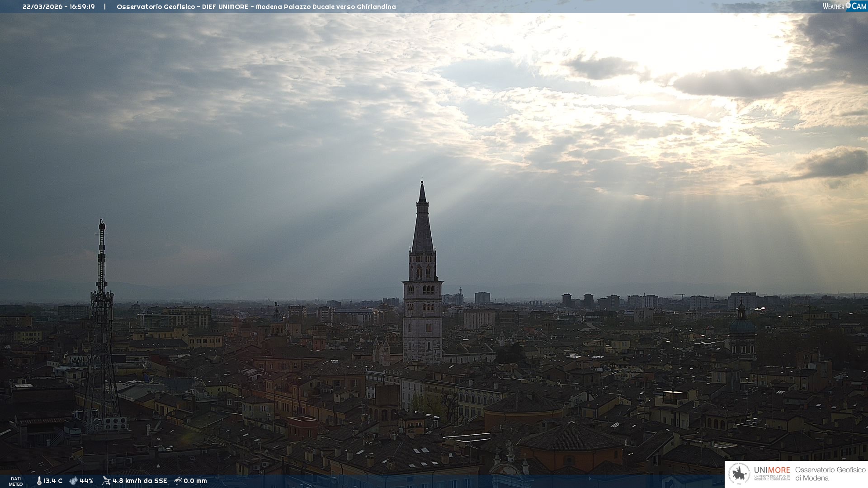Click the date and time stamp
The height and width of the screenshot is (488, 868).
pos(59,7)
